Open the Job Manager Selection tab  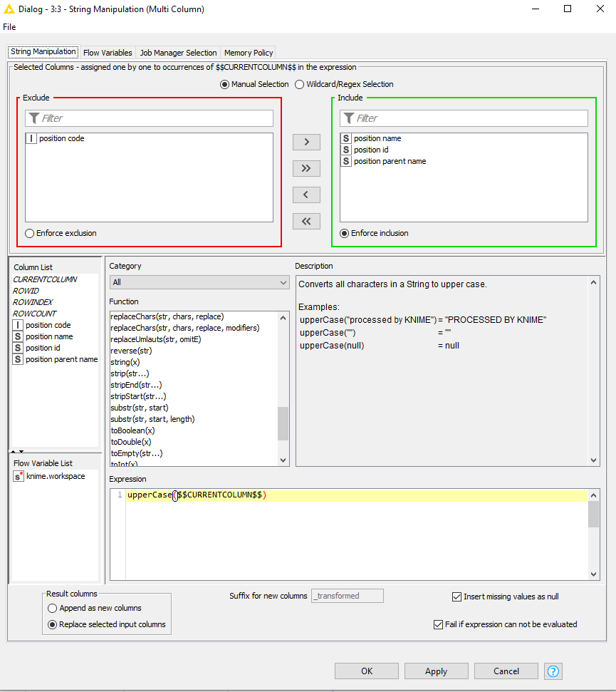[x=178, y=53]
